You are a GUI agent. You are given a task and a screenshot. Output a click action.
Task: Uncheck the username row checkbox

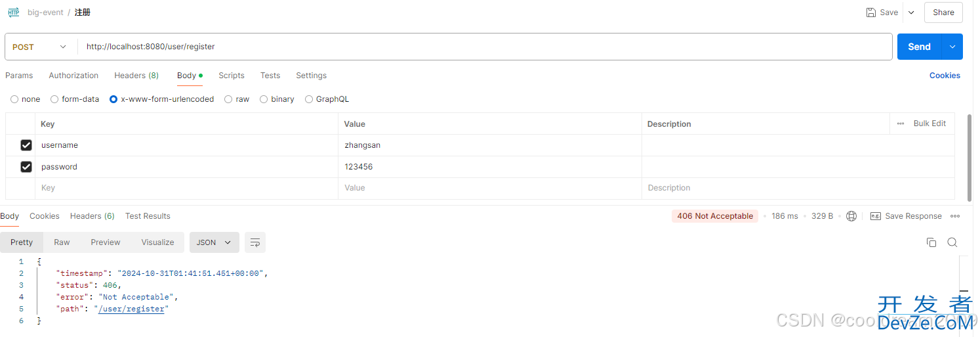[26, 145]
